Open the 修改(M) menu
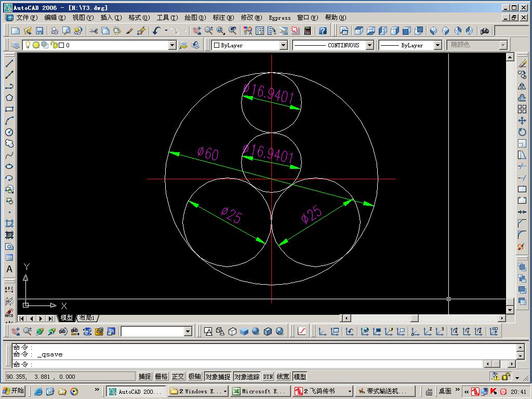Image resolution: width=532 pixels, height=399 pixels. (251, 18)
